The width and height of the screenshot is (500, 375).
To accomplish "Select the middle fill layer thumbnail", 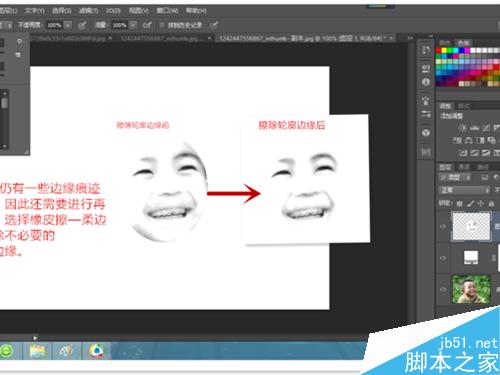I will pyautogui.click(x=471, y=258).
